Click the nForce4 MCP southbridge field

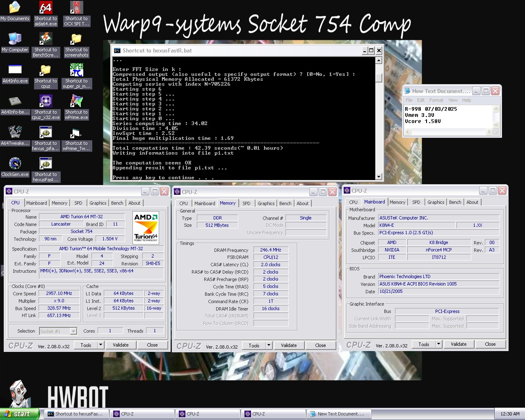(438, 250)
